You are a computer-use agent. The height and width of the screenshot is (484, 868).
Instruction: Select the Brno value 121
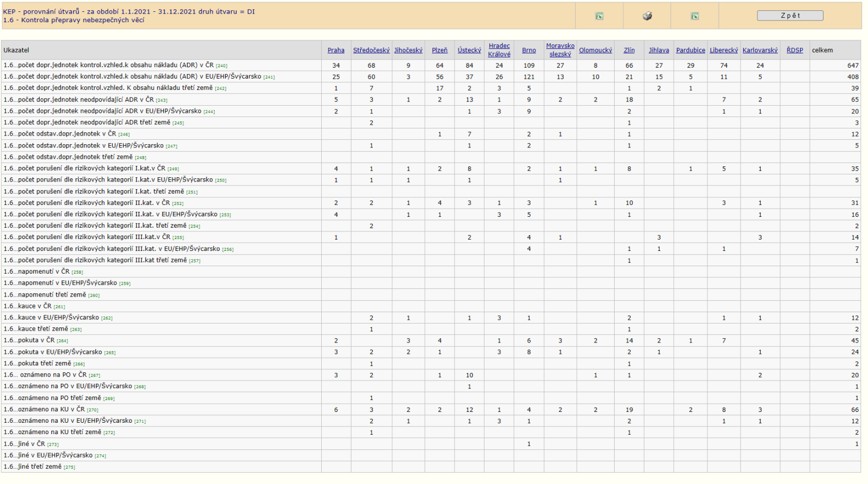(x=529, y=77)
